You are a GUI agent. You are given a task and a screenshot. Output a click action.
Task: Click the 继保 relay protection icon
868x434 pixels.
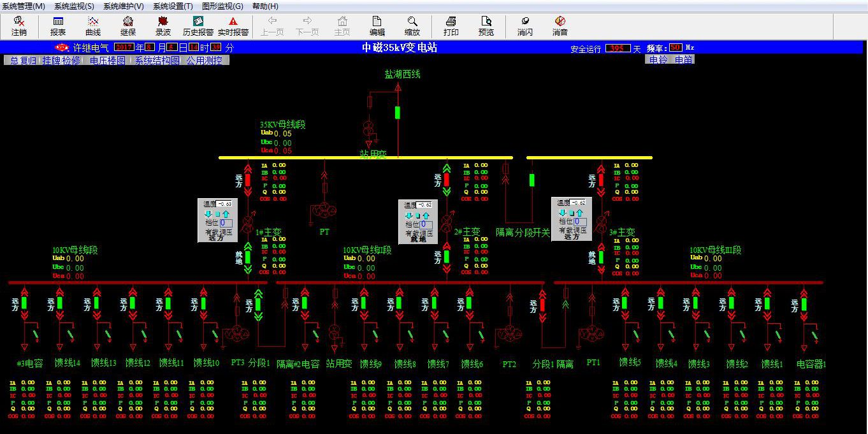tap(128, 25)
